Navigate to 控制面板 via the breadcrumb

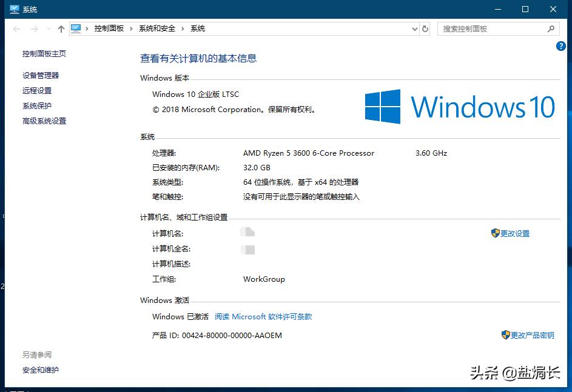coord(109,28)
